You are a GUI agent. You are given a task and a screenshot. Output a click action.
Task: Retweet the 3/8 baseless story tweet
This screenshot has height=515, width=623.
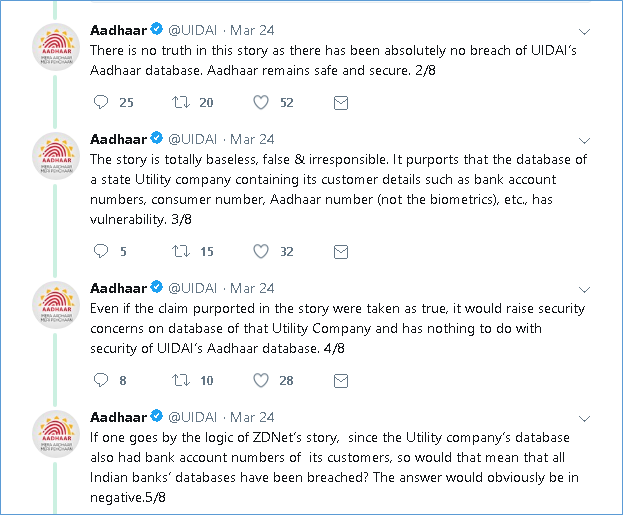[x=181, y=251]
